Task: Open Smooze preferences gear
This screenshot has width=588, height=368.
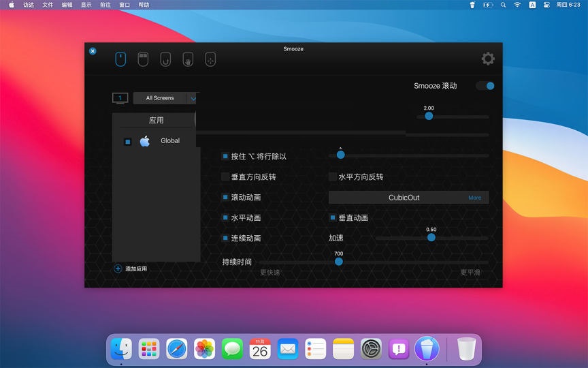Action: click(488, 59)
